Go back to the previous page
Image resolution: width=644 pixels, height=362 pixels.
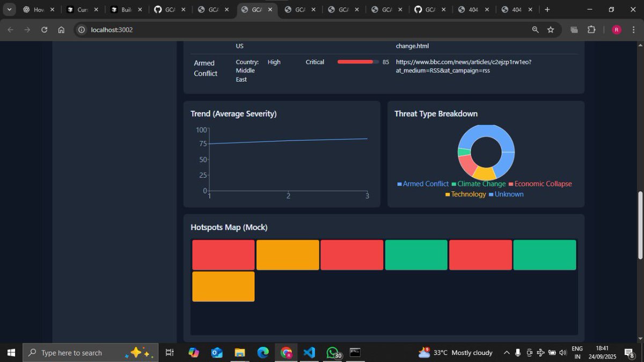[10, 30]
